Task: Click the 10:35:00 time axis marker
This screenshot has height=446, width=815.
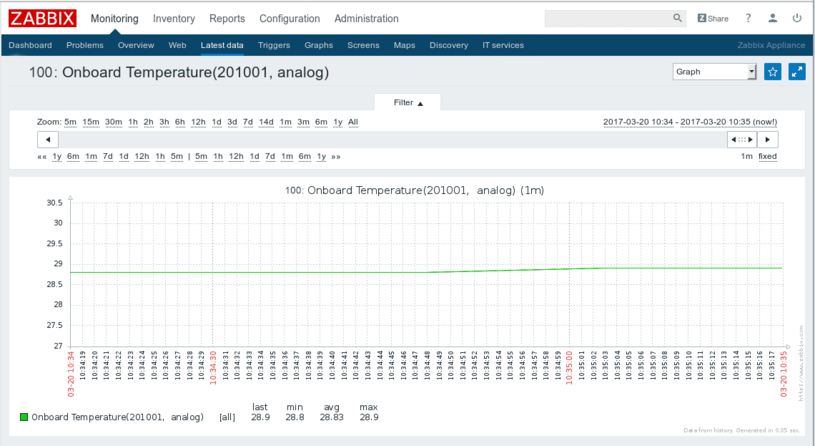Action: click(x=569, y=368)
